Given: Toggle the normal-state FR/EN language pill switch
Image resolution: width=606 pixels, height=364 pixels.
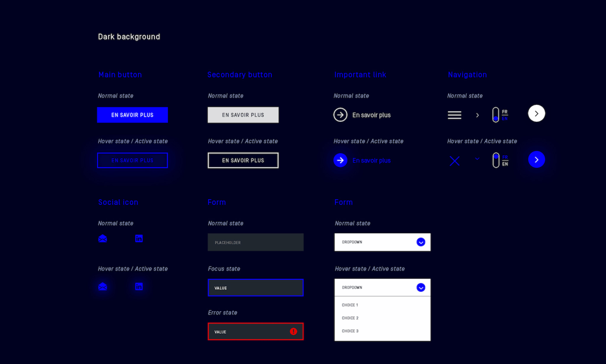Looking at the screenshot, I should 496,115.
